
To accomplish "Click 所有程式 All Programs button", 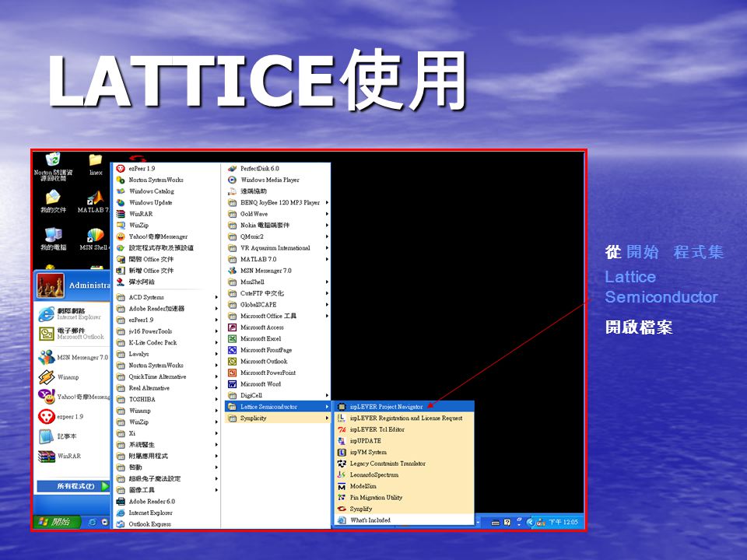I will click(73, 486).
